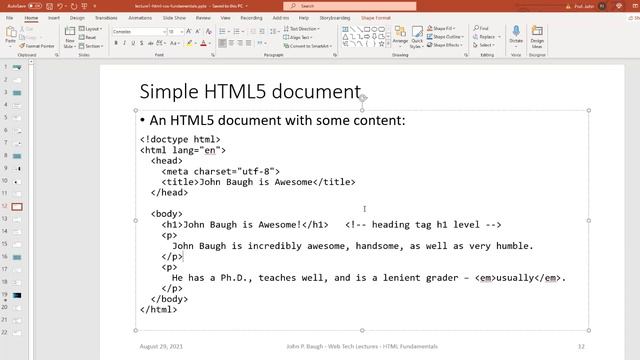Image resolution: width=640 pixels, height=360 pixels.
Task: Pick the text box shape in the gallery
Action: (345, 29)
